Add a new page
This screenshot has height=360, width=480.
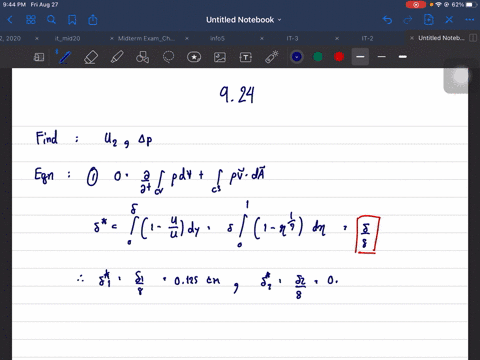428,20
